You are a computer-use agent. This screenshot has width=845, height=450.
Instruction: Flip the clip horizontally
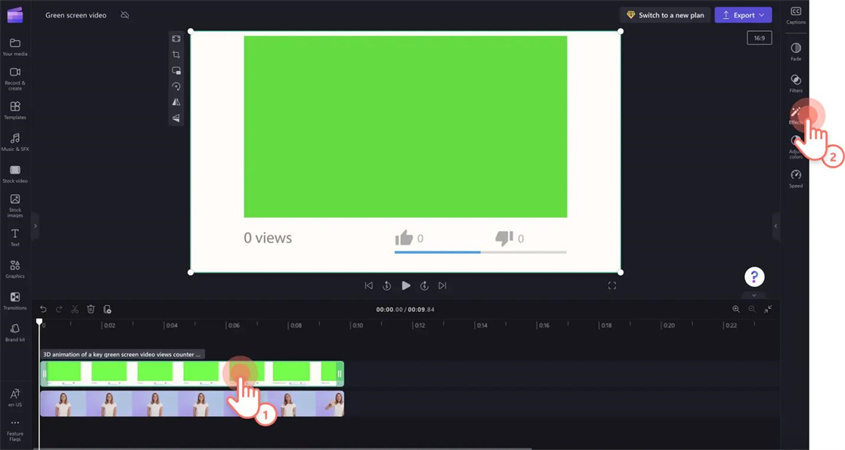click(x=176, y=102)
